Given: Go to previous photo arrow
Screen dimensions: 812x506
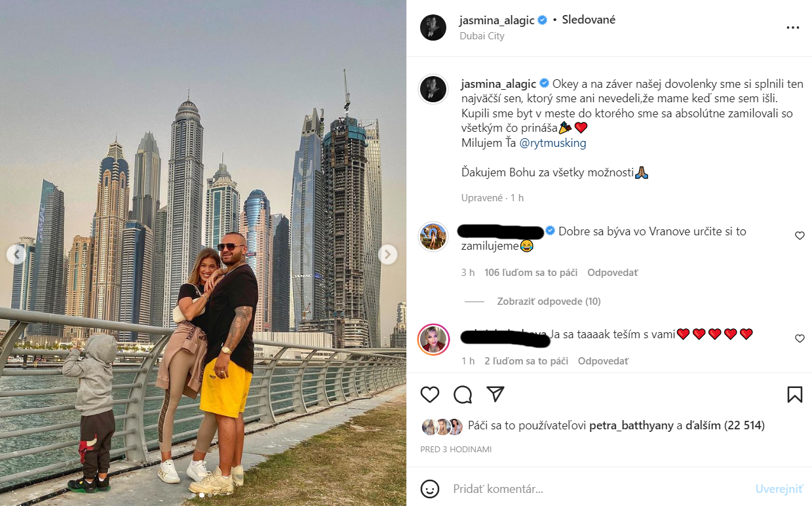Looking at the screenshot, I should click(16, 254).
